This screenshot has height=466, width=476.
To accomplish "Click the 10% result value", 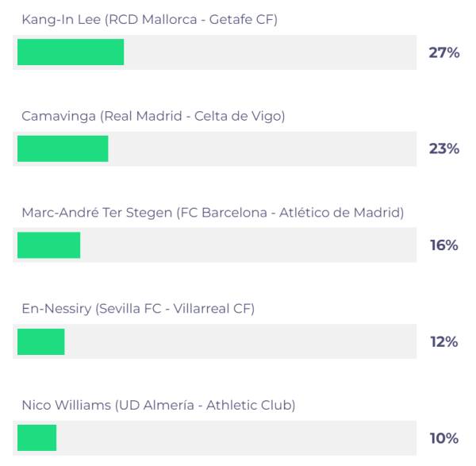I will point(443,438).
